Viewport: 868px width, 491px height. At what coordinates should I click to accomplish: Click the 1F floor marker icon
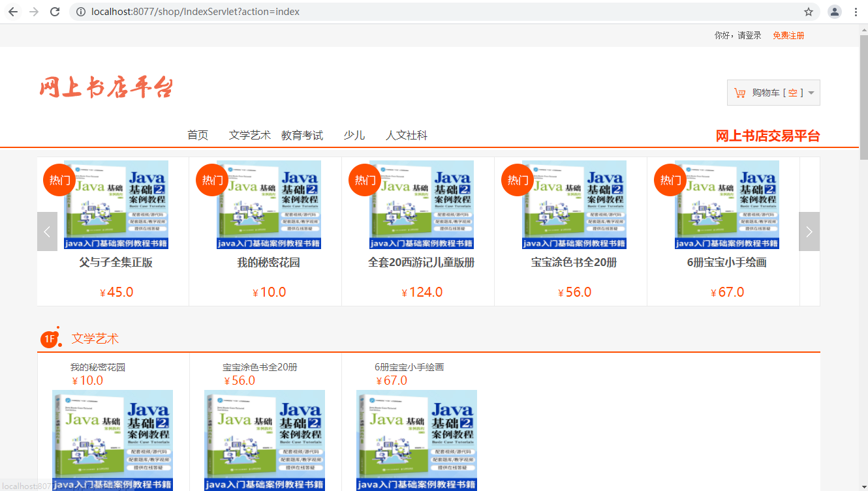(x=50, y=338)
